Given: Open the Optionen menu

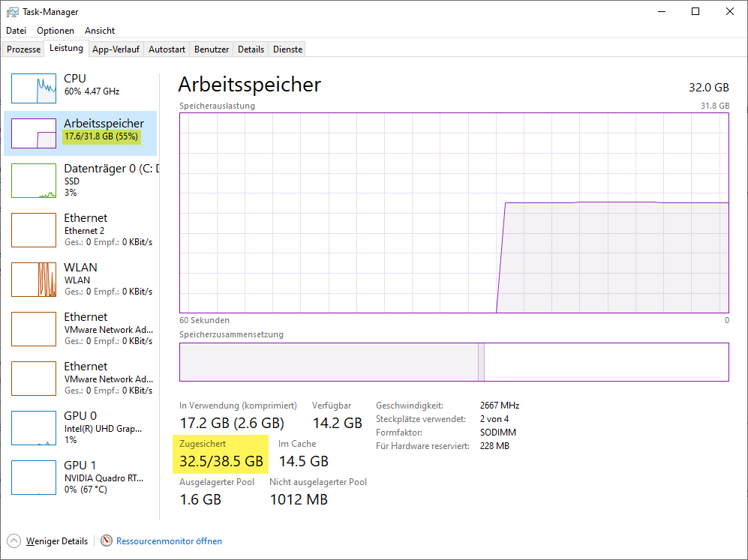Looking at the screenshot, I should point(56,31).
